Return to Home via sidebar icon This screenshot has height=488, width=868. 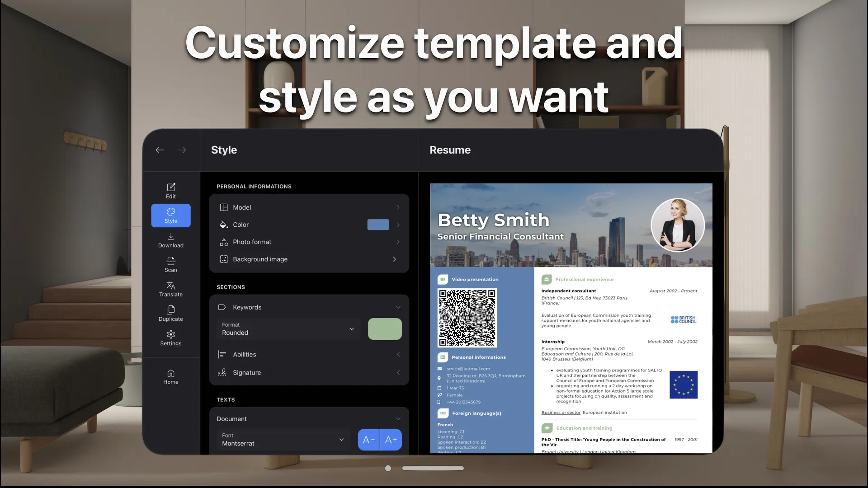170,376
